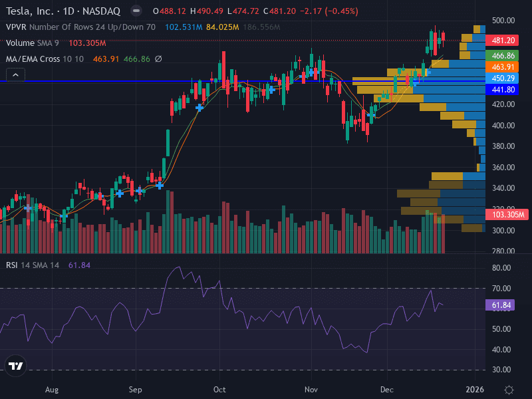Click the Dec label on time axis
532x399 pixels.
(x=387, y=390)
